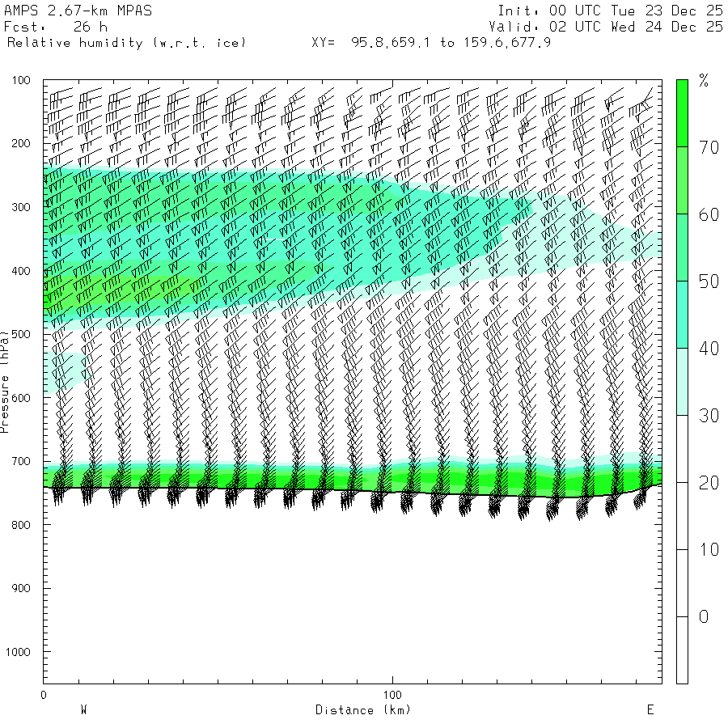This screenshot has width=728, height=728.
Task: Click the white colorbar segment between 20 and 30
Action: pyautogui.click(x=682, y=449)
